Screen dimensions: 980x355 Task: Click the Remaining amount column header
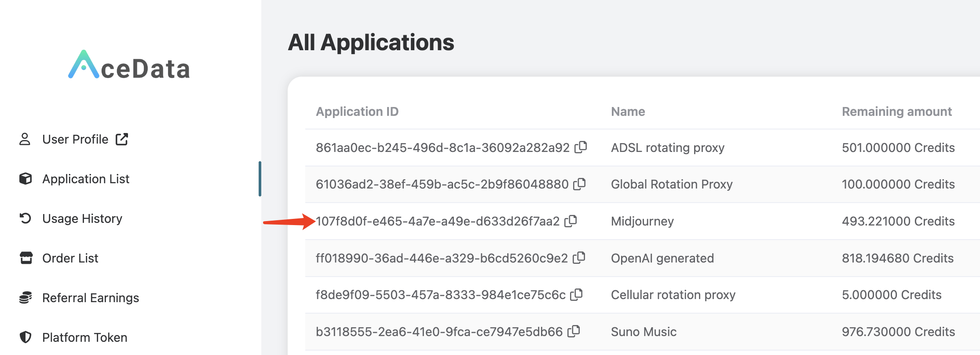pyautogui.click(x=896, y=111)
